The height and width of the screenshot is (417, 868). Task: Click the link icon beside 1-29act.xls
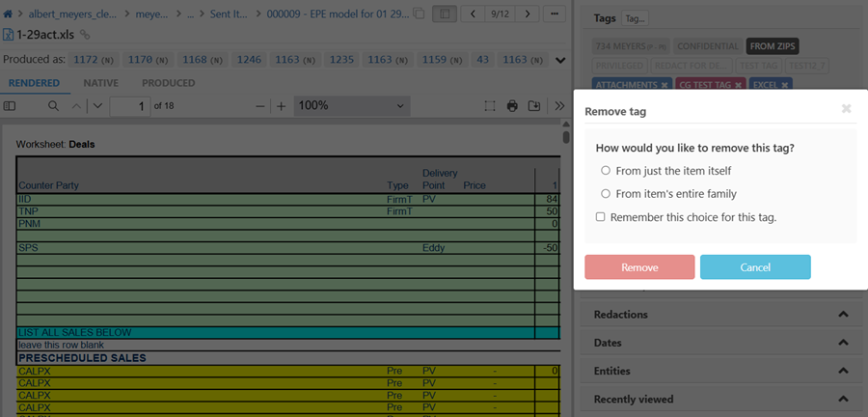pos(85,35)
